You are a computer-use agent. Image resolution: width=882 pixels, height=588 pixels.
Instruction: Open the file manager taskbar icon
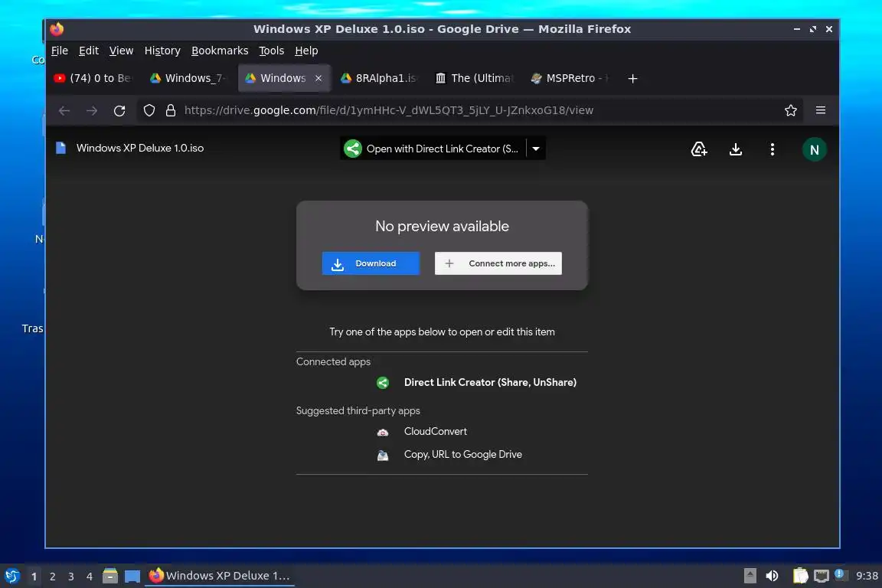coord(110,576)
